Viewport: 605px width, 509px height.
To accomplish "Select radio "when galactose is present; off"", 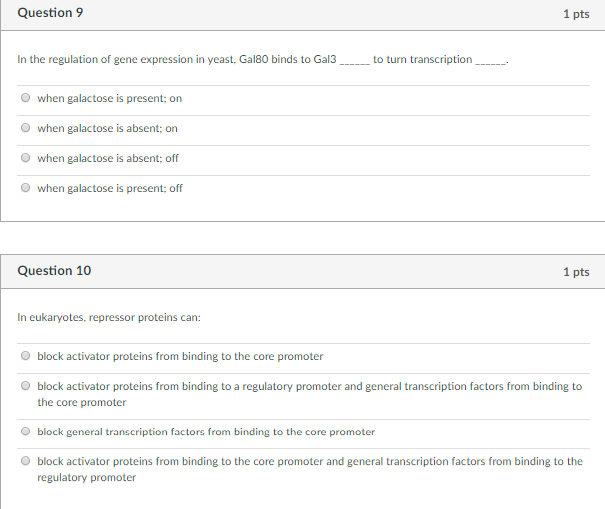I will pos(25,188).
